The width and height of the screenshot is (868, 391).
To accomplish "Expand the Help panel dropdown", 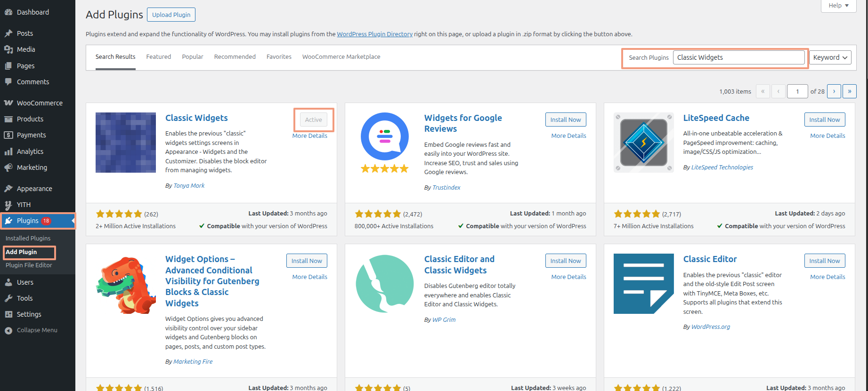I will click(839, 6).
